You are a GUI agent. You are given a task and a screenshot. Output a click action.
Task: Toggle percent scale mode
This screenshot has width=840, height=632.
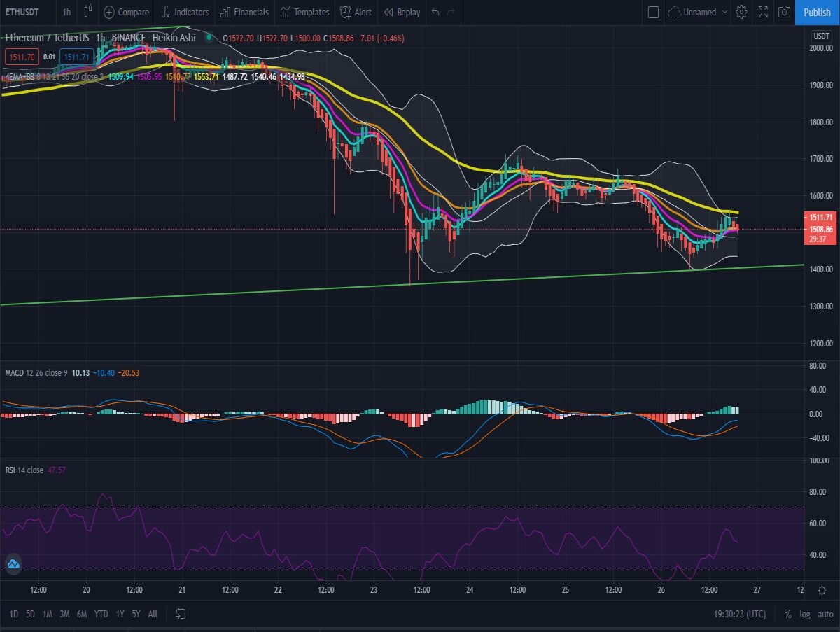787,614
